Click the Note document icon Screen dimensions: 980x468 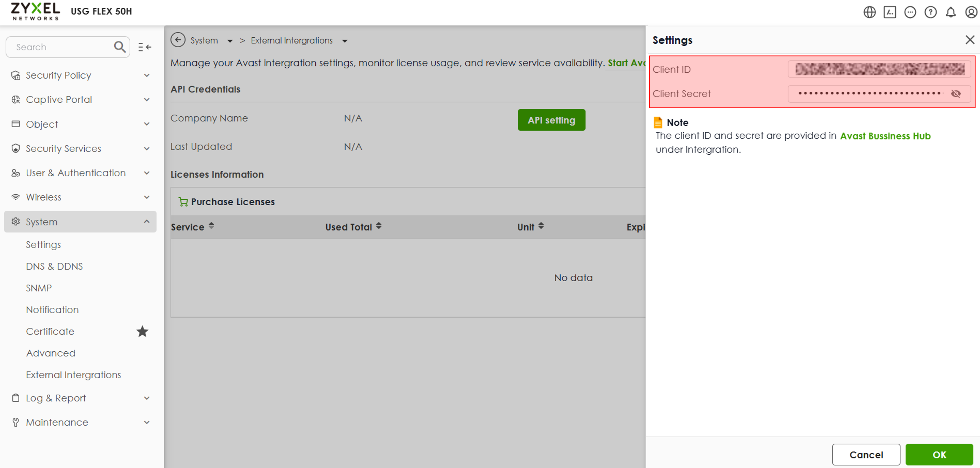[x=658, y=123]
